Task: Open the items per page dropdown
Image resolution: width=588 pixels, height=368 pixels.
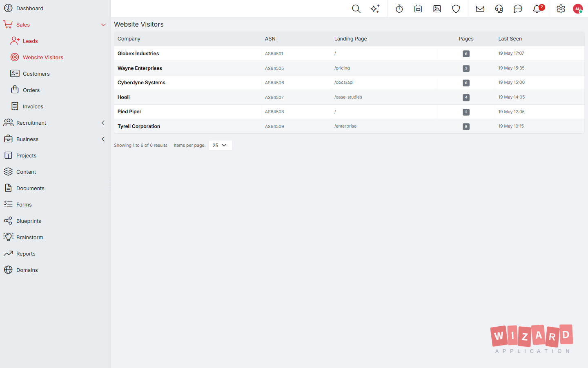Action: 220,145
